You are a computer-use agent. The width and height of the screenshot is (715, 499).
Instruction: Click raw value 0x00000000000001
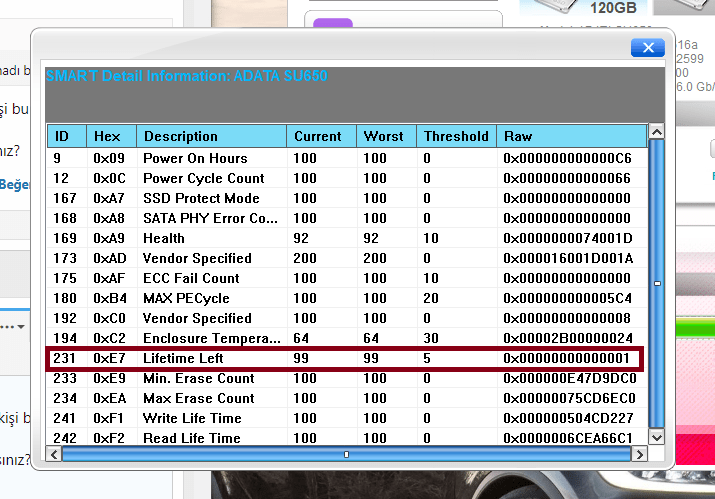point(566,359)
